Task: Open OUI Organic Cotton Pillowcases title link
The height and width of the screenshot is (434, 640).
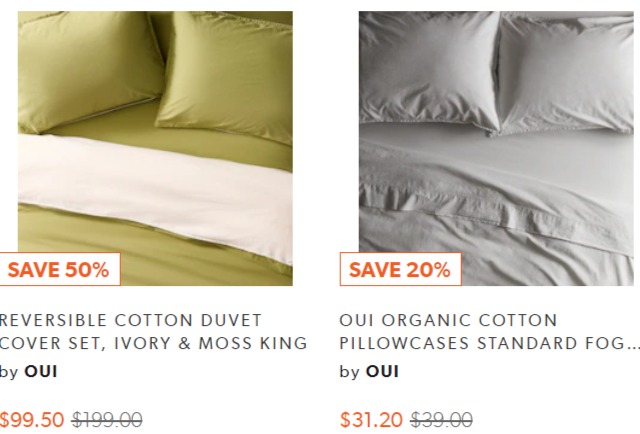Action: tap(490, 332)
